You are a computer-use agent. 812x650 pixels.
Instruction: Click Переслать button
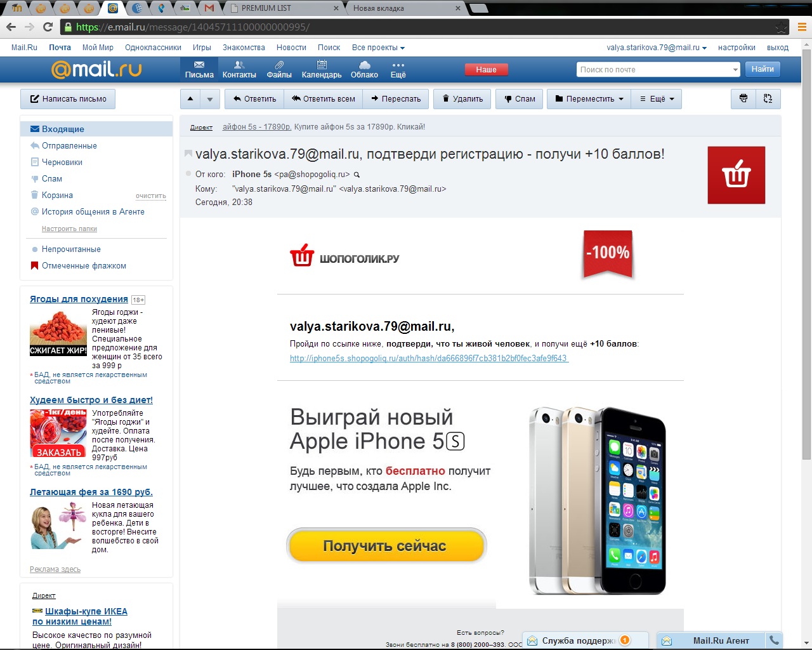(x=396, y=98)
